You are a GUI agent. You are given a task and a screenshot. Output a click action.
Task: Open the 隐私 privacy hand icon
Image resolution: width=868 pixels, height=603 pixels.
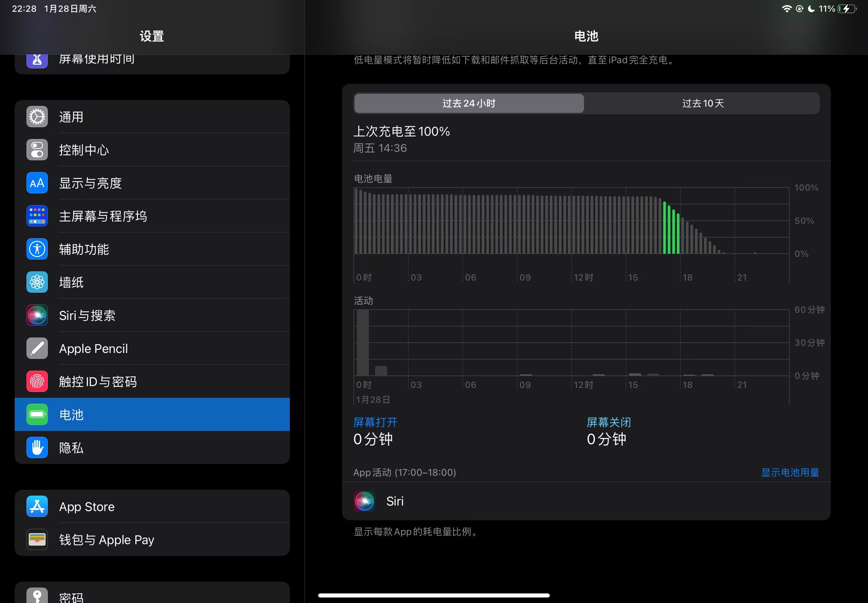tap(37, 448)
